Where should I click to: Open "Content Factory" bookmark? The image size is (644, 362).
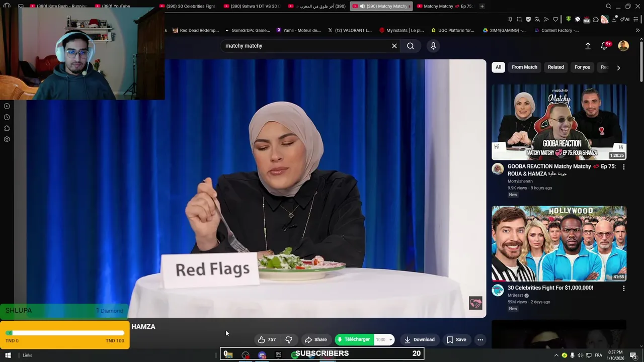pos(556,30)
